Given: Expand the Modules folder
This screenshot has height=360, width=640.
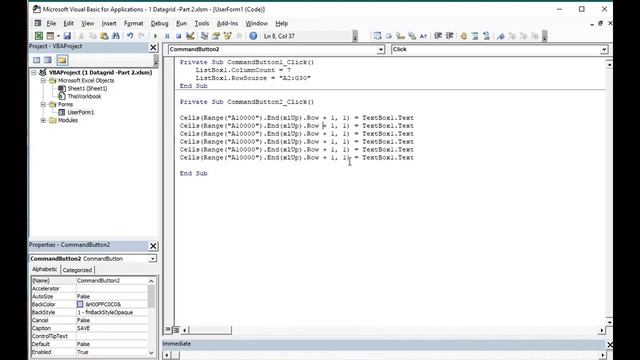Looking at the screenshot, I should [43, 120].
